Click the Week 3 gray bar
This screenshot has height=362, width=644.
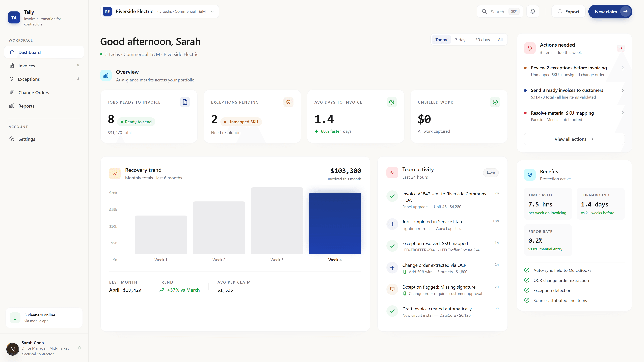coord(277,221)
